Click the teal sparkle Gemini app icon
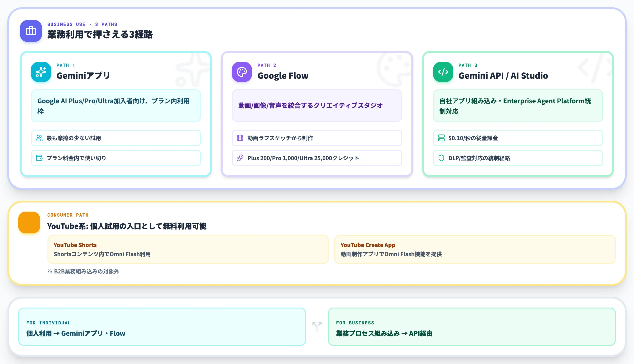Image resolution: width=634 pixels, height=364 pixels. click(41, 72)
